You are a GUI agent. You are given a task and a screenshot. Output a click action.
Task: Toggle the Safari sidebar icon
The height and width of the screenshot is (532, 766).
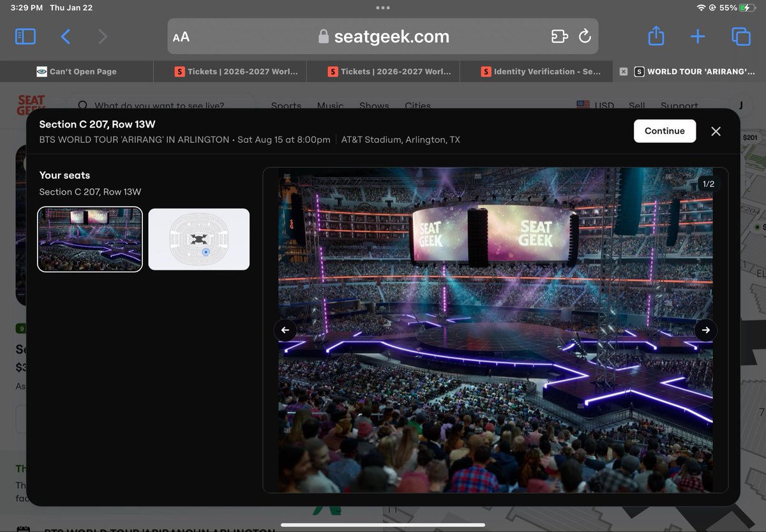26,36
